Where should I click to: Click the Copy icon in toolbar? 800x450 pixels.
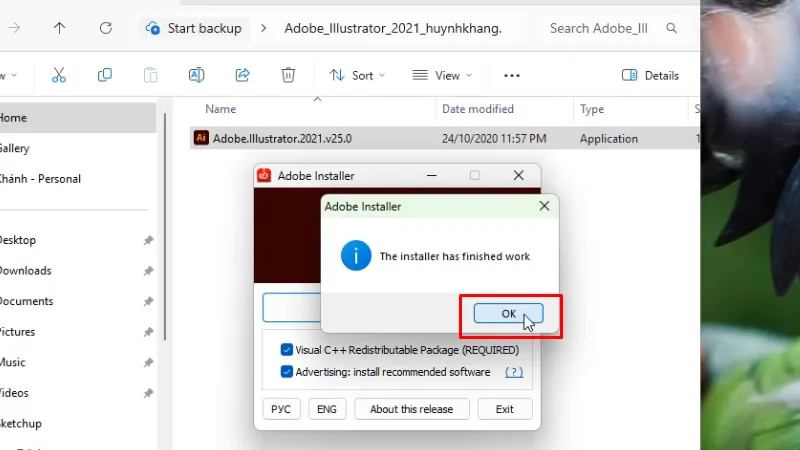pos(105,75)
